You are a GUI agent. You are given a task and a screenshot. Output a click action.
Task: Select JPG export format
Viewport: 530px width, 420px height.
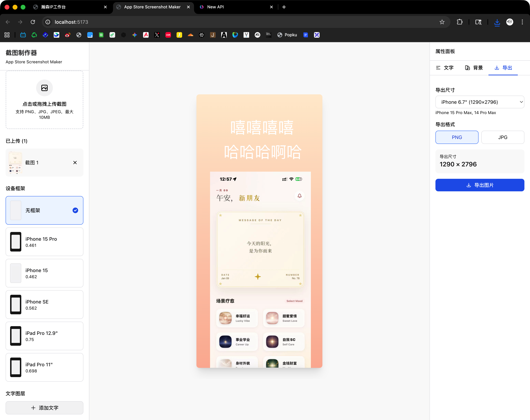(502, 137)
